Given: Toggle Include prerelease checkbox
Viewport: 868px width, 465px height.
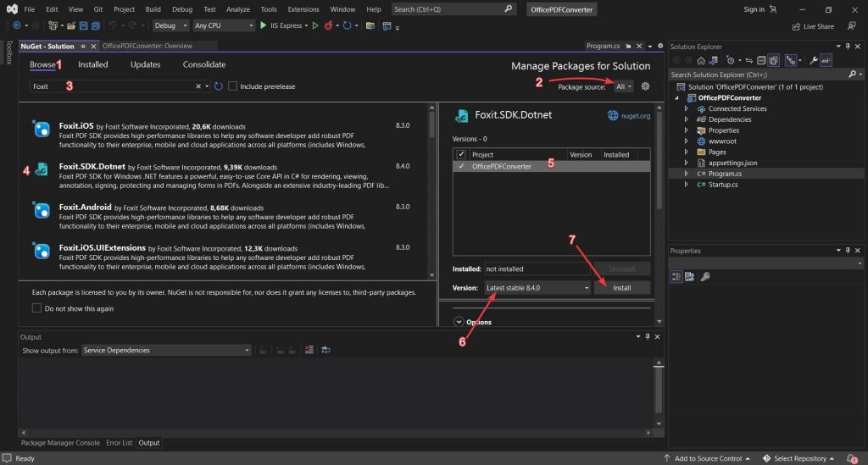Looking at the screenshot, I should 232,86.
